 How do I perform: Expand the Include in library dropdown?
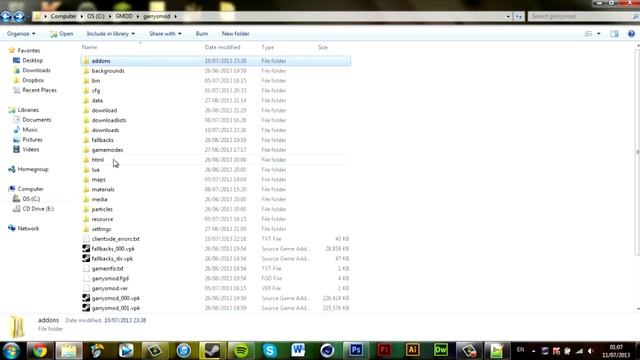coord(111,34)
